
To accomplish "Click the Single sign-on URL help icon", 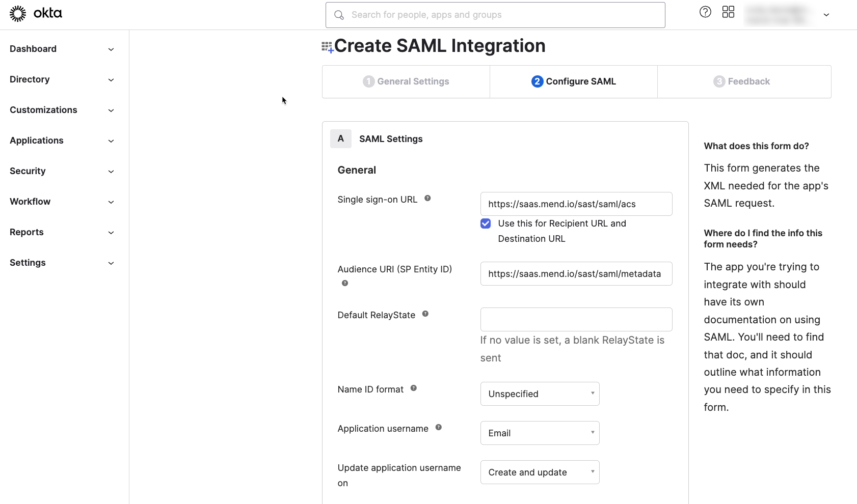I will (427, 199).
